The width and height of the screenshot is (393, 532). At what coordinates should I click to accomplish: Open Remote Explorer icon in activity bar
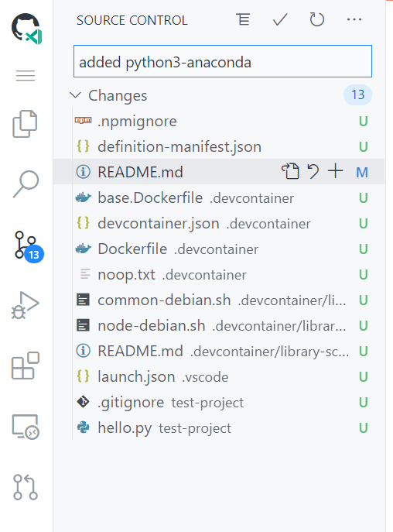click(26, 427)
